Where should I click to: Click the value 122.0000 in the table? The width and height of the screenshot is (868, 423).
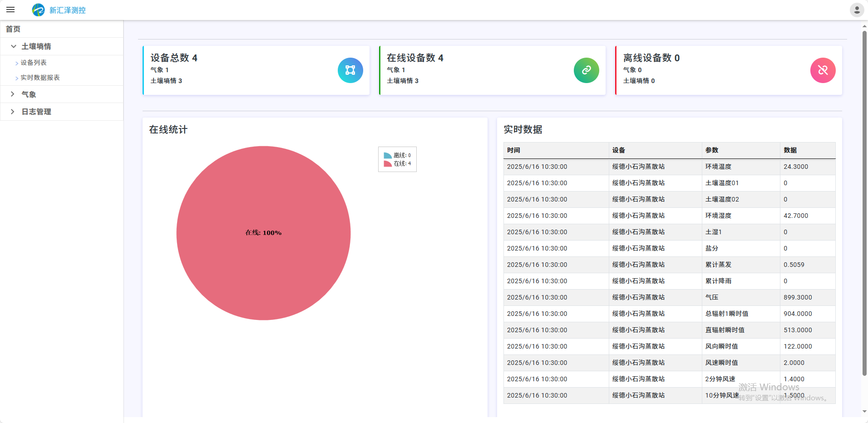tap(798, 346)
